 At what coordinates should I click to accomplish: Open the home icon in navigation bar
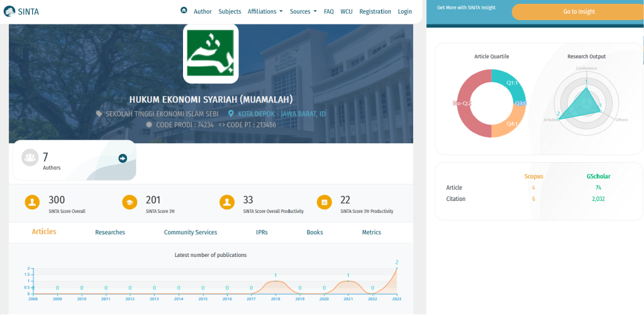pos(184,10)
